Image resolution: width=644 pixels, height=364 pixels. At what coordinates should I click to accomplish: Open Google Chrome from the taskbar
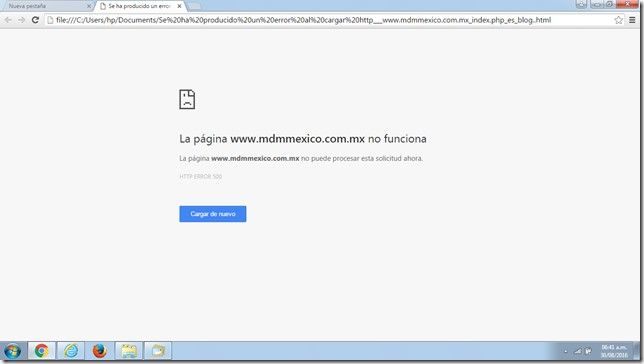click(x=41, y=351)
